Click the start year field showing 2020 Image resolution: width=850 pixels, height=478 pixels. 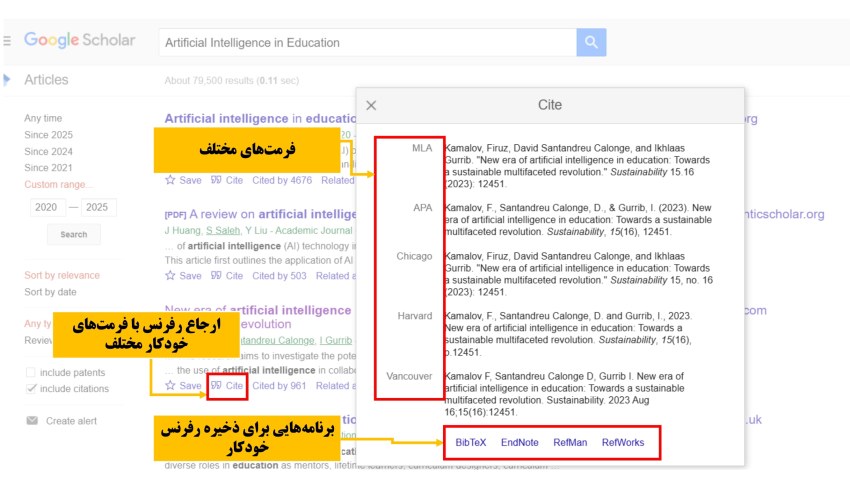(x=47, y=207)
